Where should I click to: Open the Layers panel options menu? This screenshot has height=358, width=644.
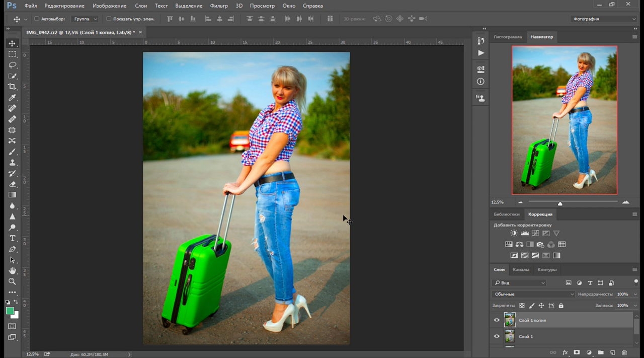point(635,270)
